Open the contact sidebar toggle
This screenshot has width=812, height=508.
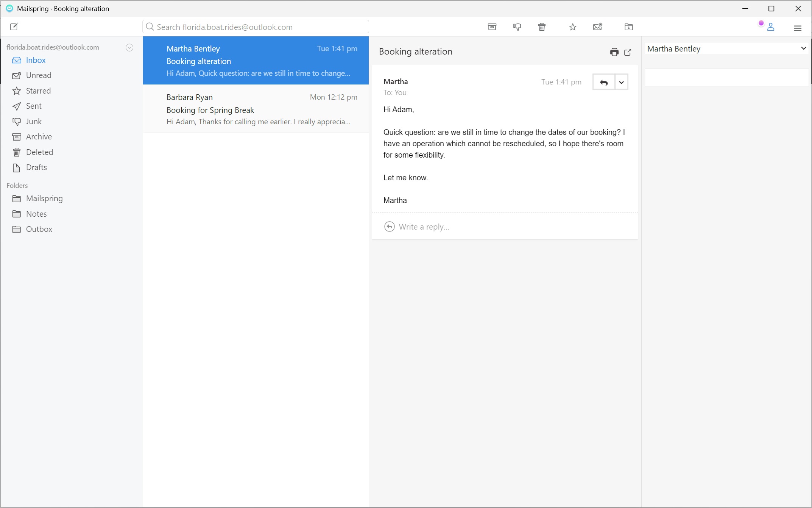tap(771, 27)
